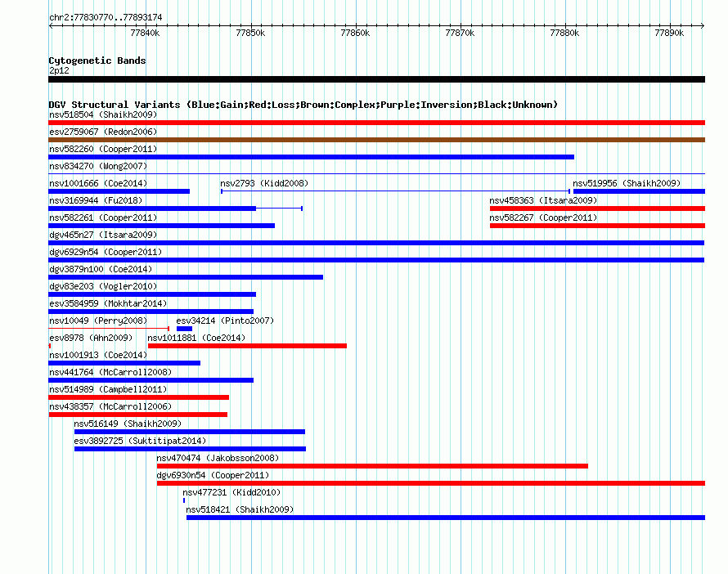Open nsv470474 (Jakobsson2008) variant label
The width and height of the screenshot is (728, 574).
(218, 458)
